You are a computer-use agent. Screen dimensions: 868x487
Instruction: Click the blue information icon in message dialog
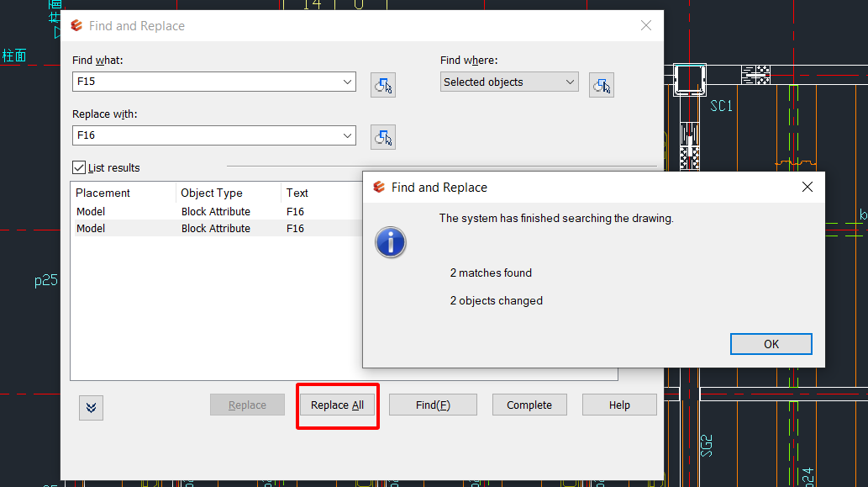click(x=390, y=243)
